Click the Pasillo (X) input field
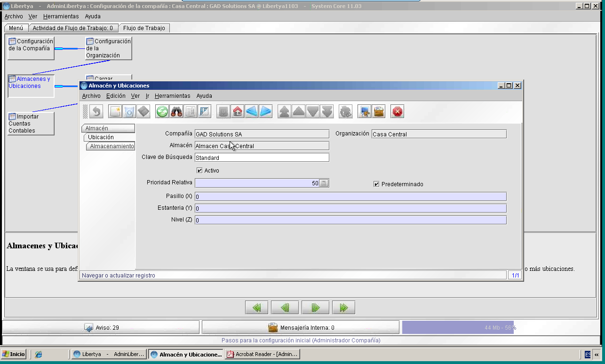605x364 pixels. (350, 197)
